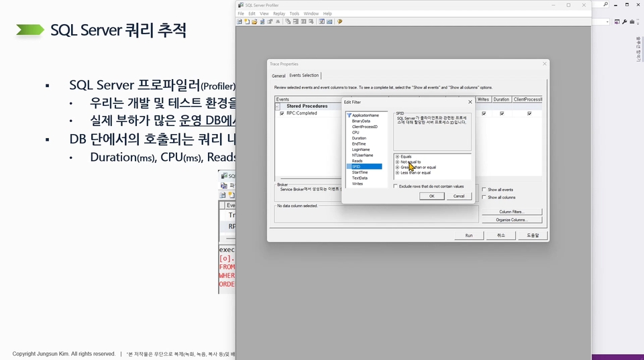Collapse the Stored Procedures event category
The height and width of the screenshot is (360, 644).
click(x=277, y=107)
